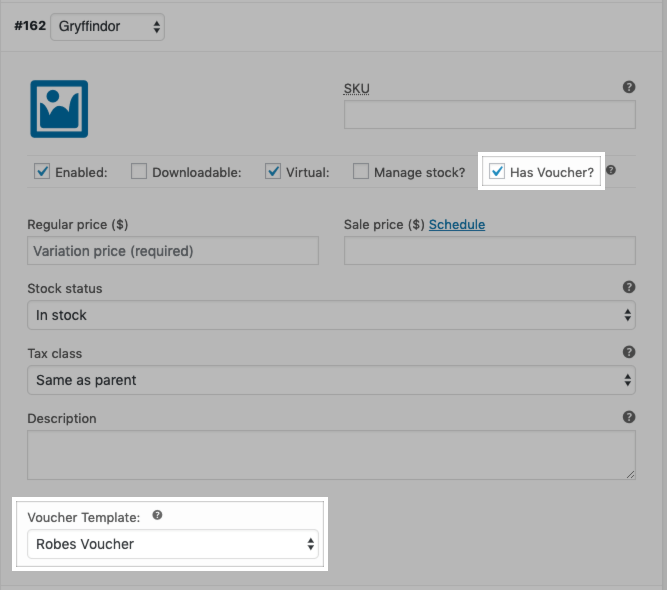
Task: Click the Voucher Template: label
Action: pyautogui.click(x=84, y=517)
